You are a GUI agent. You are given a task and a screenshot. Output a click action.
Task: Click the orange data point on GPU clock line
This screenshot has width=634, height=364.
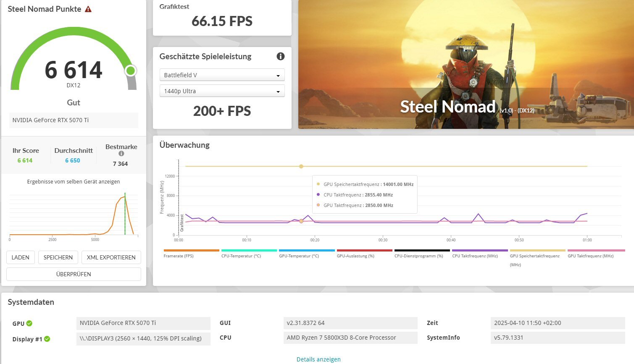[301, 221]
